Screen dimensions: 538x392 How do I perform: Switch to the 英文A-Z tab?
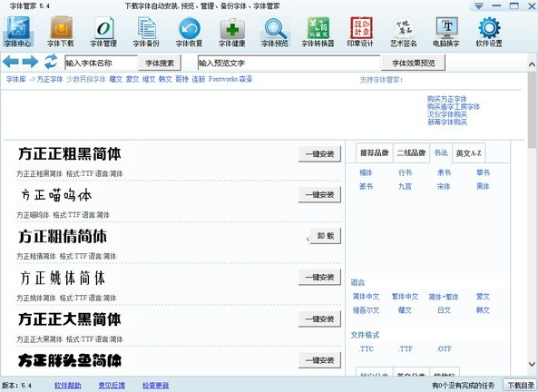(x=469, y=153)
